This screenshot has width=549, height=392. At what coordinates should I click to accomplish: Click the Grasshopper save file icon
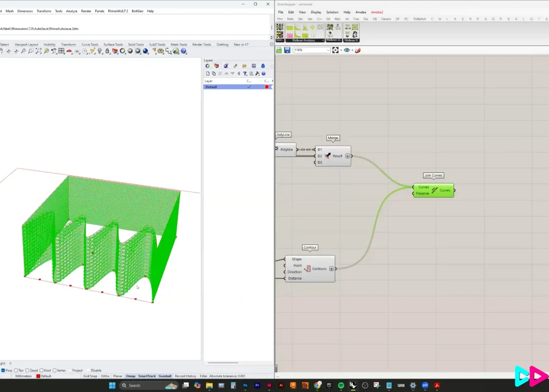[286, 50]
